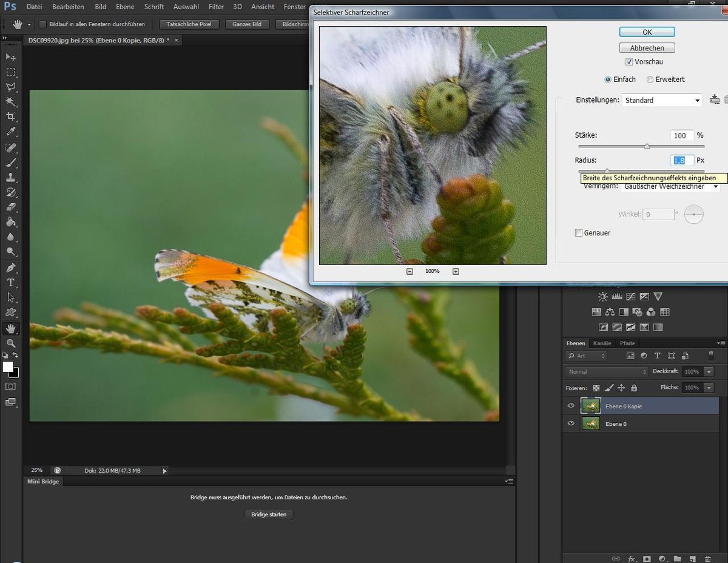Toggle the Vorschau checkbox
The image size is (728, 563).
pos(629,62)
